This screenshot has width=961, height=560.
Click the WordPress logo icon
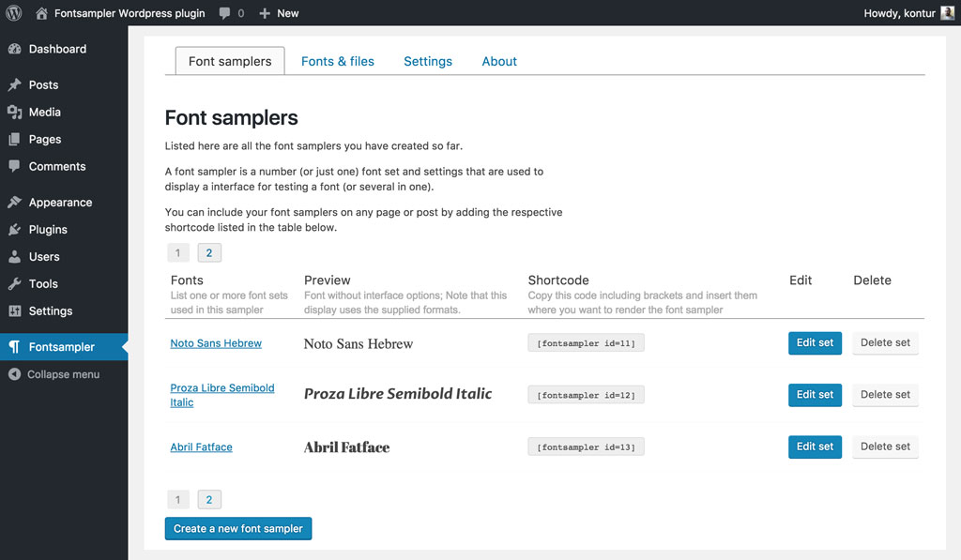pos(14,13)
